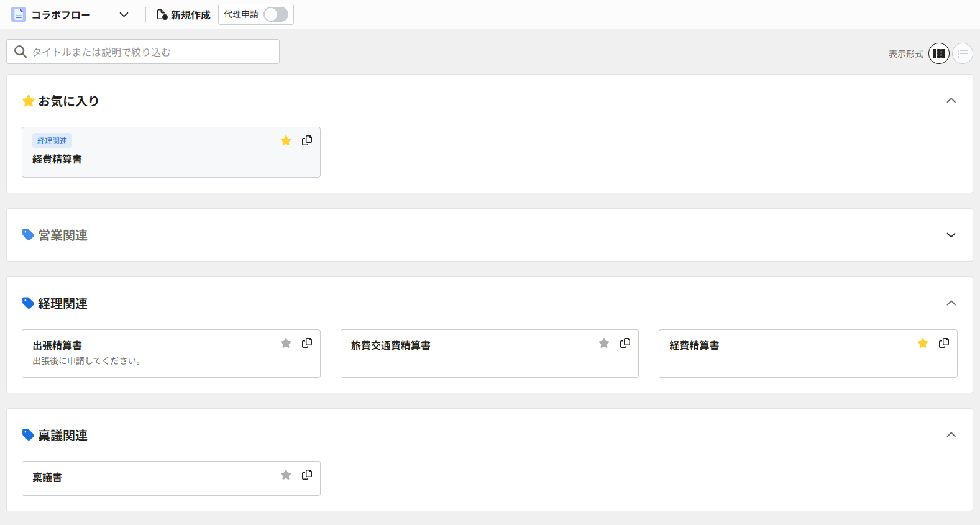Screen dimensions: 980x525
Task: Star the 出張精算書 form
Action: 286,343
